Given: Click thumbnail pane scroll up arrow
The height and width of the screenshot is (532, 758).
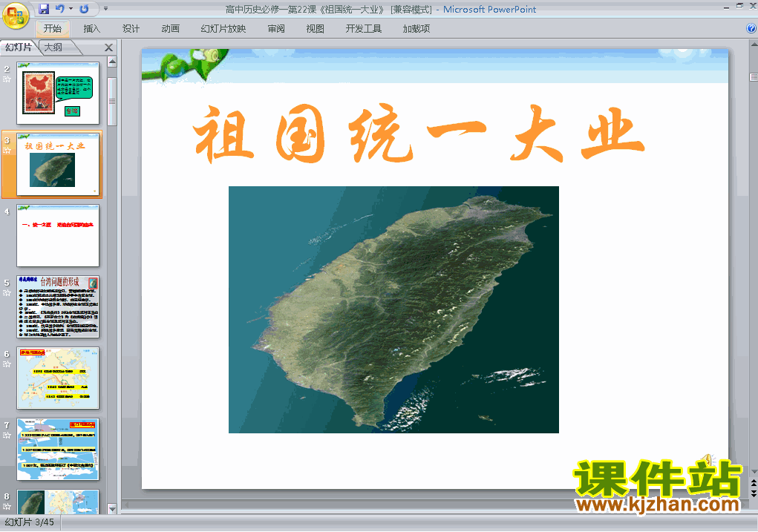Looking at the screenshot, I should click(x=112, y=62).
